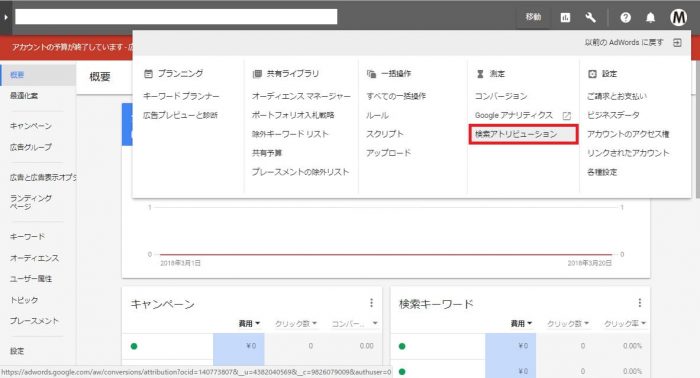This screenshot has height=378, width=700.
Task: Open コンバージョン under measurement
Action: 501,96
